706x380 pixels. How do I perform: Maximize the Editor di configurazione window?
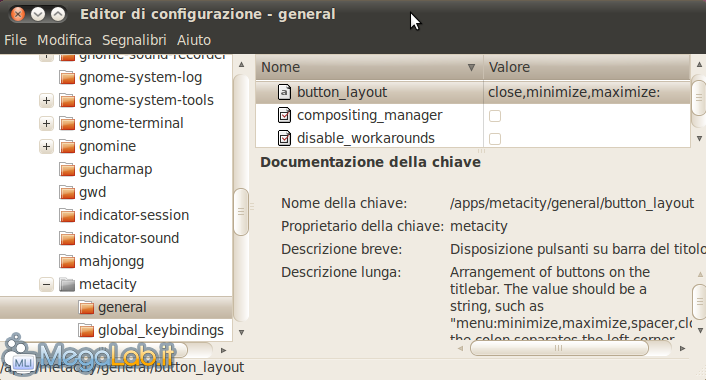point(58,14)
